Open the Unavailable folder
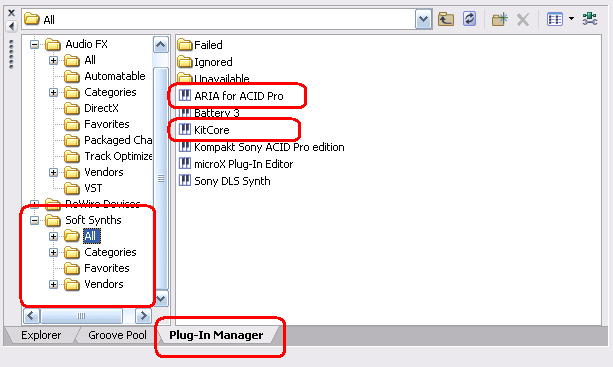The height and width of the screenshot is (367, 613). pyautogui.click(x=221, y=79)
